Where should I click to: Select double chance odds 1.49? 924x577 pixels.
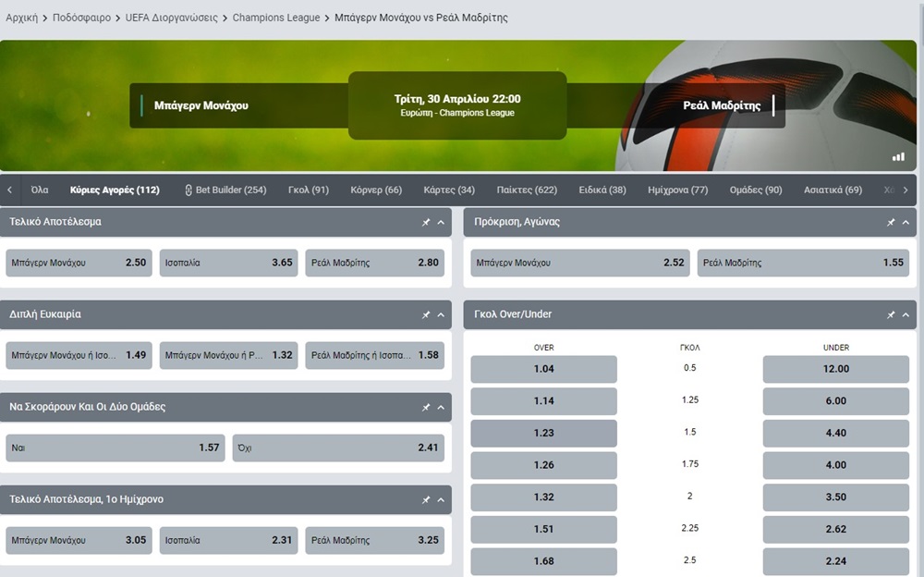[x=79, y=355]
